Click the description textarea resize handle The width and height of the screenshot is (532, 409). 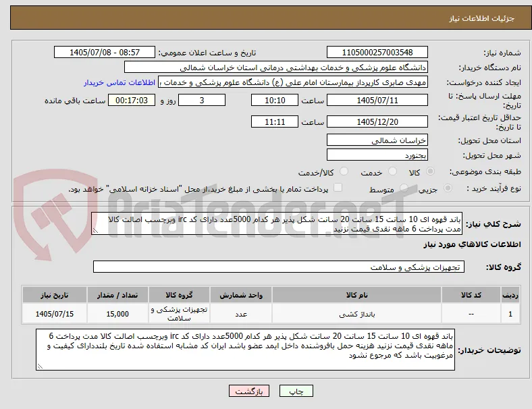[x=95, y=231]
